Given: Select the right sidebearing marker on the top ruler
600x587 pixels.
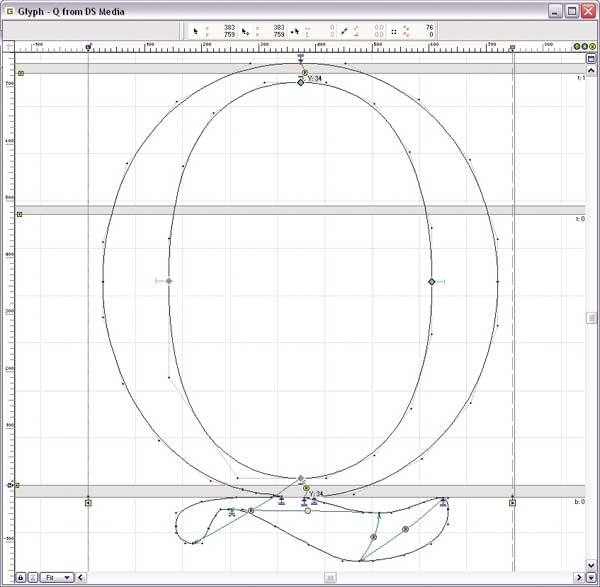Looking at the screenshot, I should (513, 48).
